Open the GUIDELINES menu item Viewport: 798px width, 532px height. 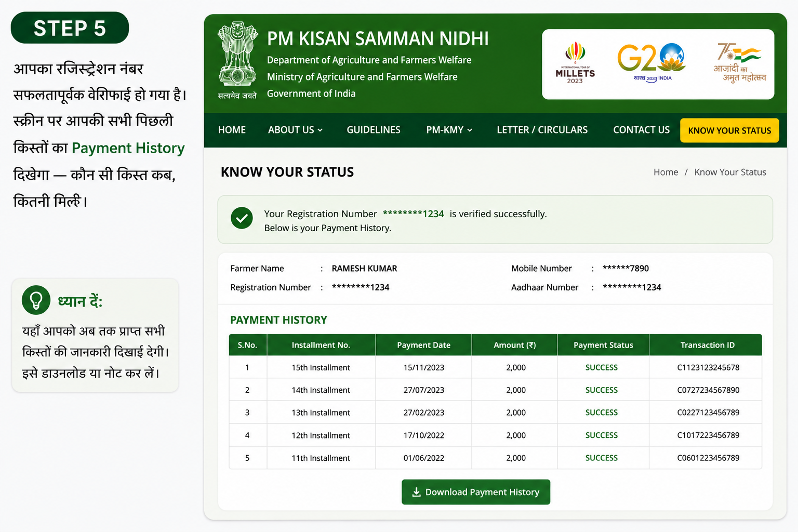[x=374, y=130]
